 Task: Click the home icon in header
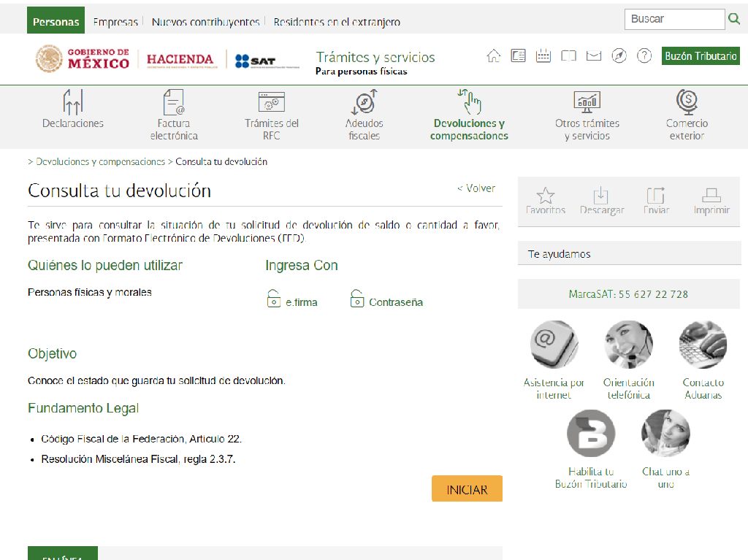coord(494,56)
